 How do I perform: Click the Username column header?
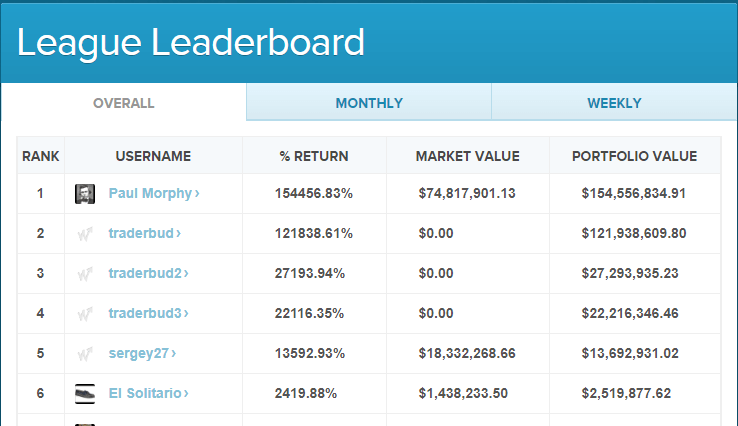(153, 156)
